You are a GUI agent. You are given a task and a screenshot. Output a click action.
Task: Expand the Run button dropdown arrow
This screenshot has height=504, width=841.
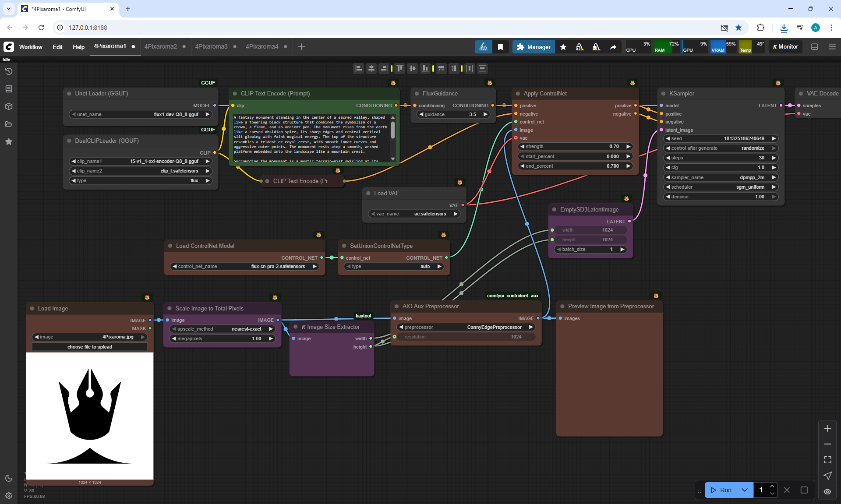click(744, 490)
